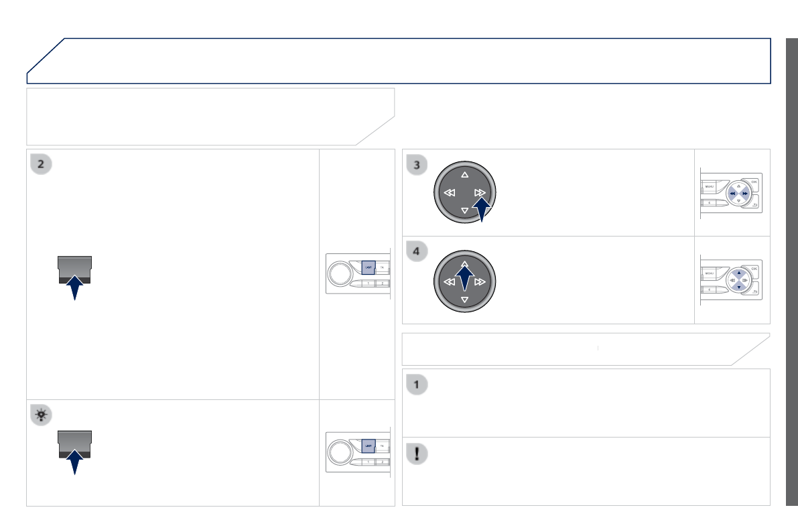Viewport: 798px width, 532px height.
Task: Click the grey vertical bar at the page's right edge
Action: click(x=791, y=271)
